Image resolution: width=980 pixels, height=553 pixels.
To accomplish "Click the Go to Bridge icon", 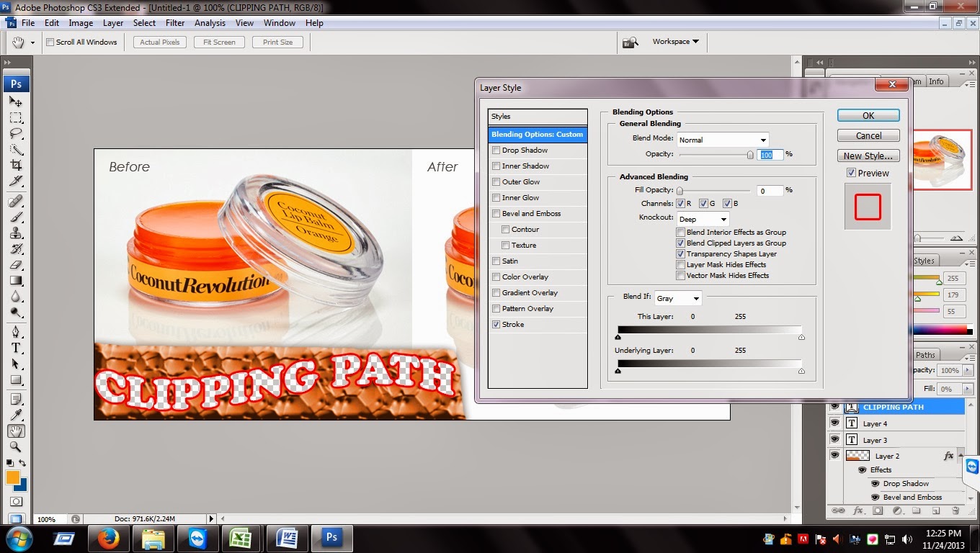I will coord(631,42).
